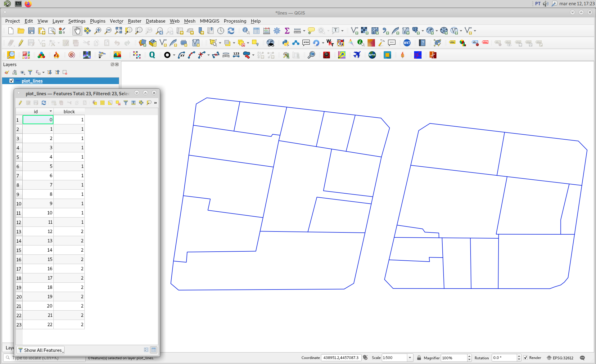This screenshot has height=364, width=596.
Task: Select the Pan Map hand tool
Action: (77, 31)
